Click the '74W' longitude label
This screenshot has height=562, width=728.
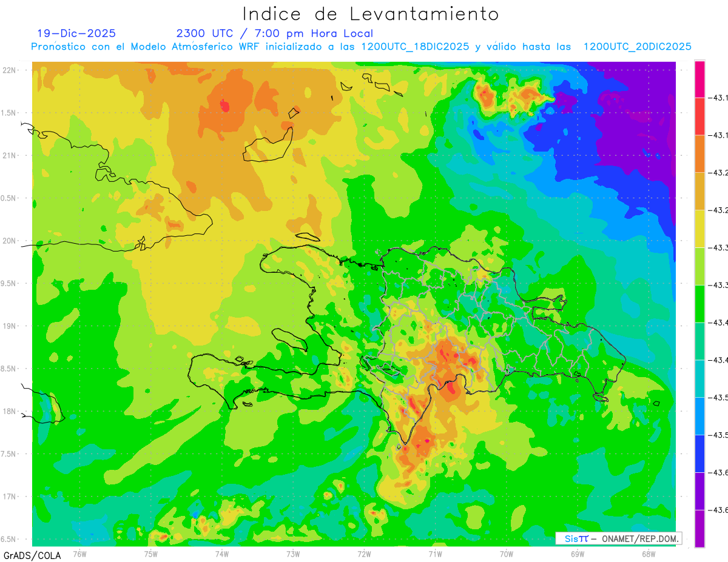click(x=222, y=554)
